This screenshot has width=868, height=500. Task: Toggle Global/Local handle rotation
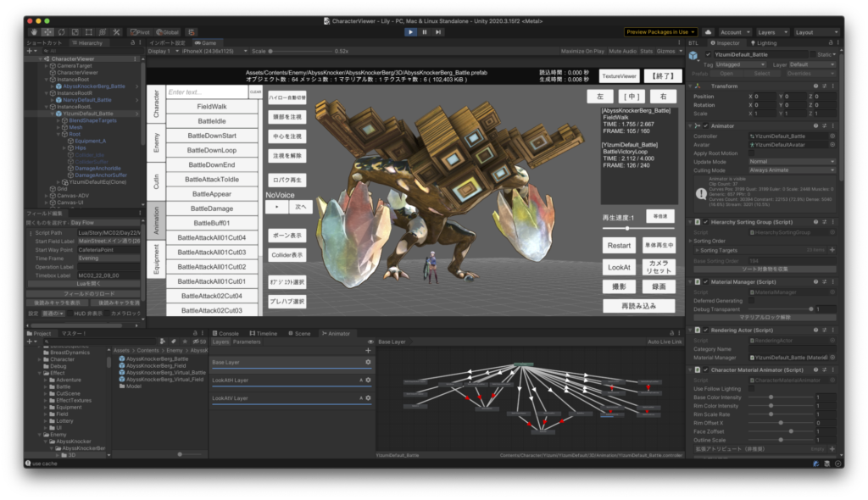click(167, 32)
